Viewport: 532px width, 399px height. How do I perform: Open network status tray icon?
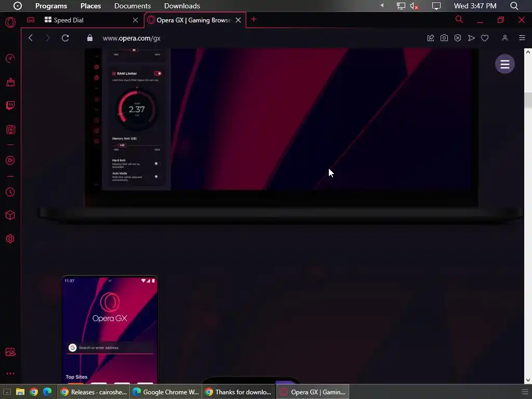click(401, 6)
